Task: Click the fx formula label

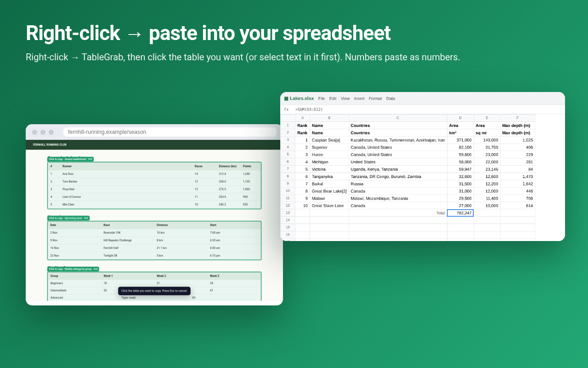Action: (286, 109)
